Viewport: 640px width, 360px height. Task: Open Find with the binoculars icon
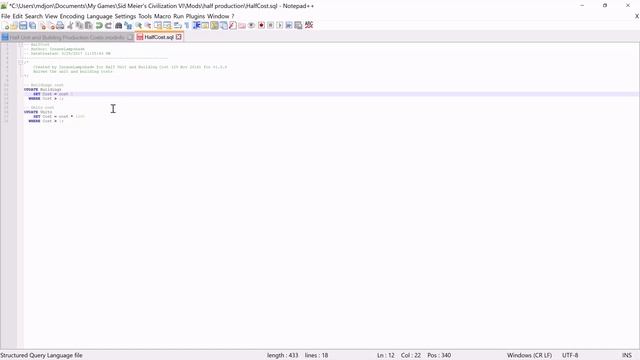pos(118,25)
